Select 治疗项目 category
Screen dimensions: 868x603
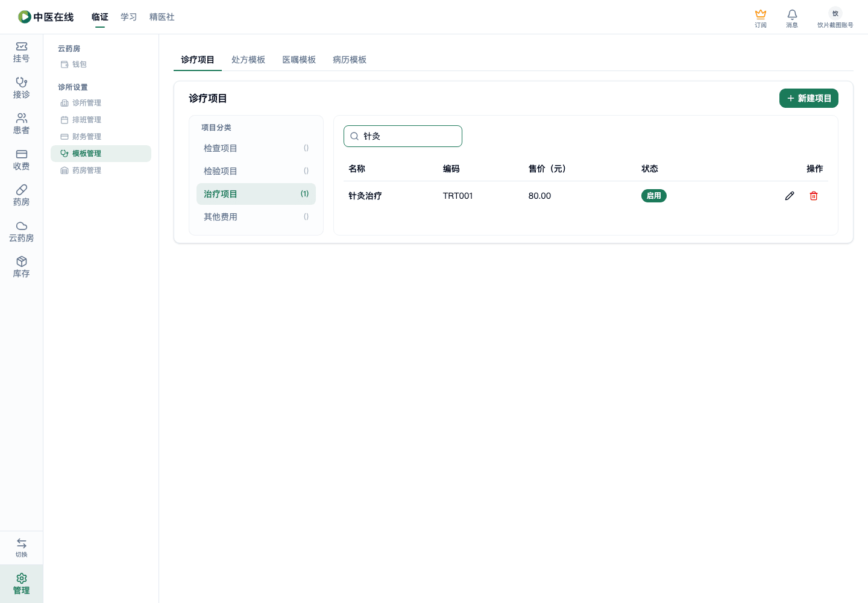(256, 194)
